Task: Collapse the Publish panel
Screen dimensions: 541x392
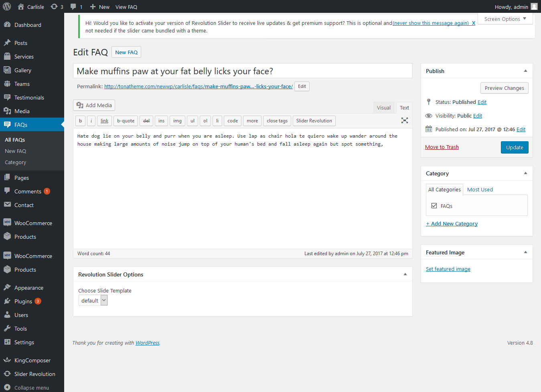Action: click(525, 71)
